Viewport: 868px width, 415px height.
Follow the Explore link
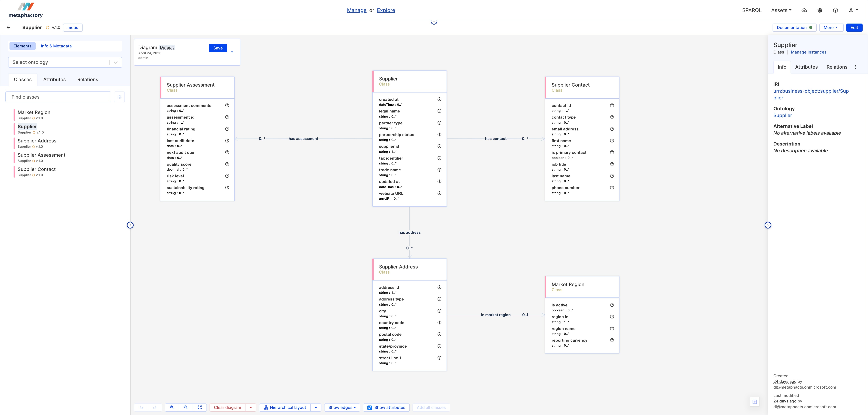(x=386, y=11)
